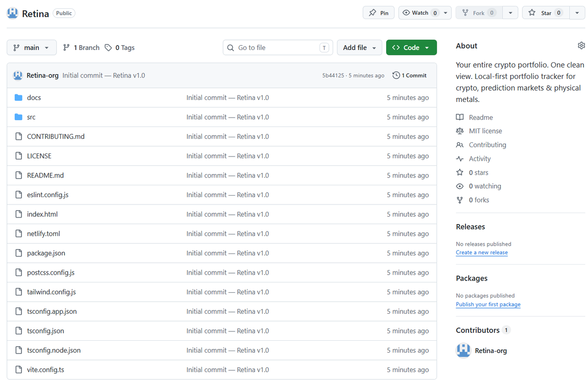Open the Star lists dropdown arrow
The width and height of the screenshot is (588, 380).
point(577,13)
